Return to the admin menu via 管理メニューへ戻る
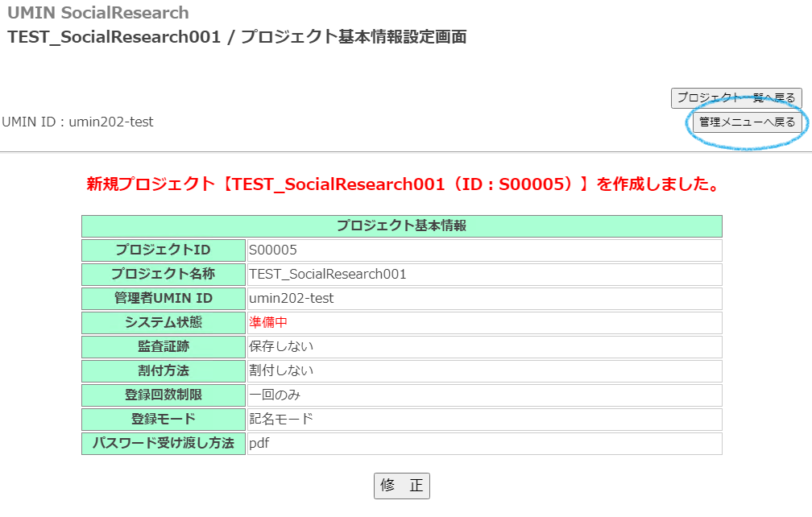This screenshot has height=517, width=812. tap(747, 122)
